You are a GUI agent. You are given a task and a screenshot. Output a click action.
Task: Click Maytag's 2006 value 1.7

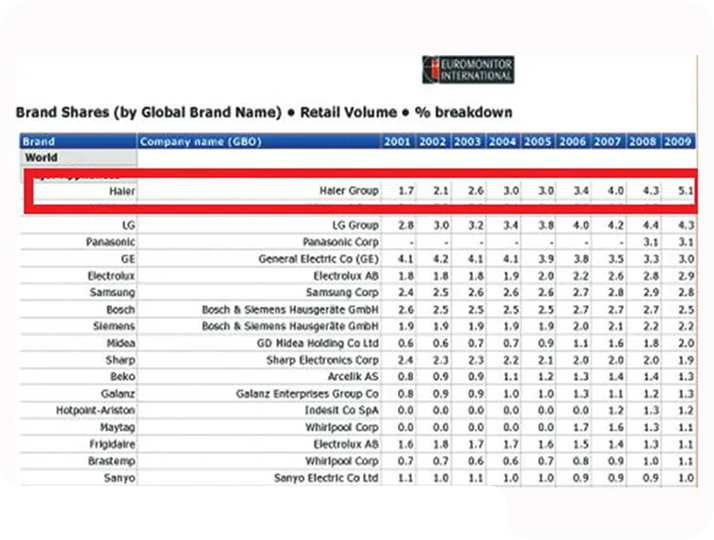(581, 427)
